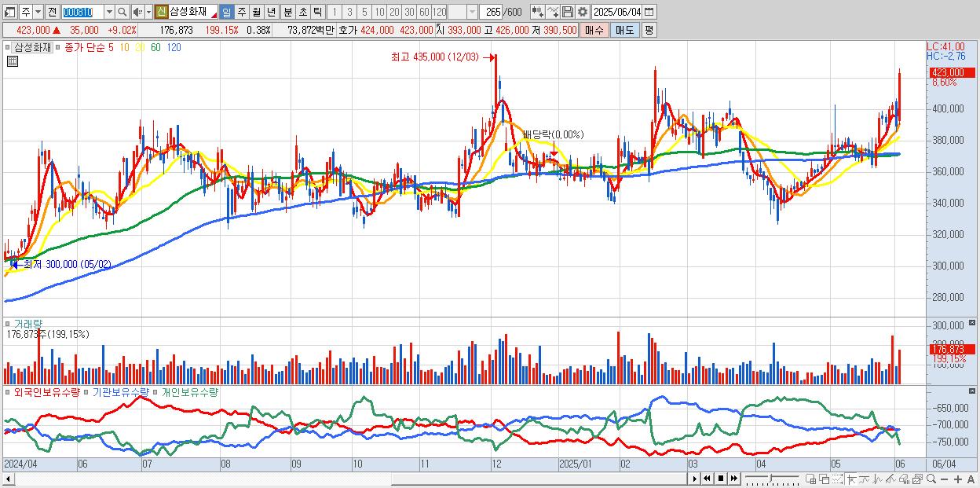Switch to 초 second chart period
This screenshot has height=488, width=980.
[x=302, y=13]
